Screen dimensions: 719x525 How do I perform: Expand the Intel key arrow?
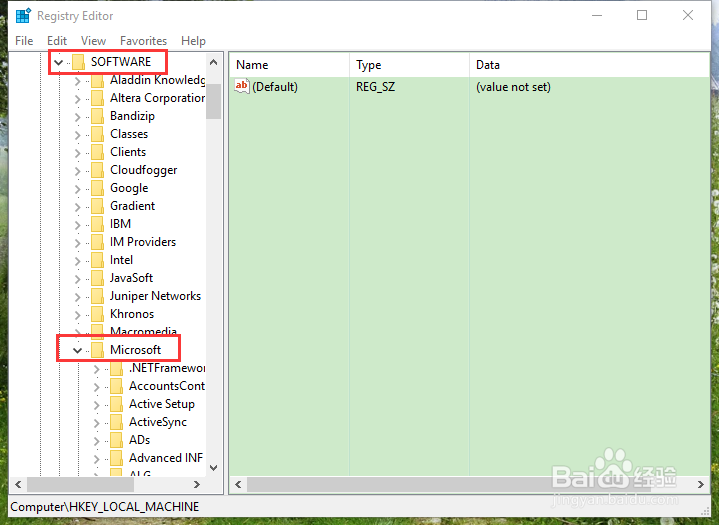(77, 261)
